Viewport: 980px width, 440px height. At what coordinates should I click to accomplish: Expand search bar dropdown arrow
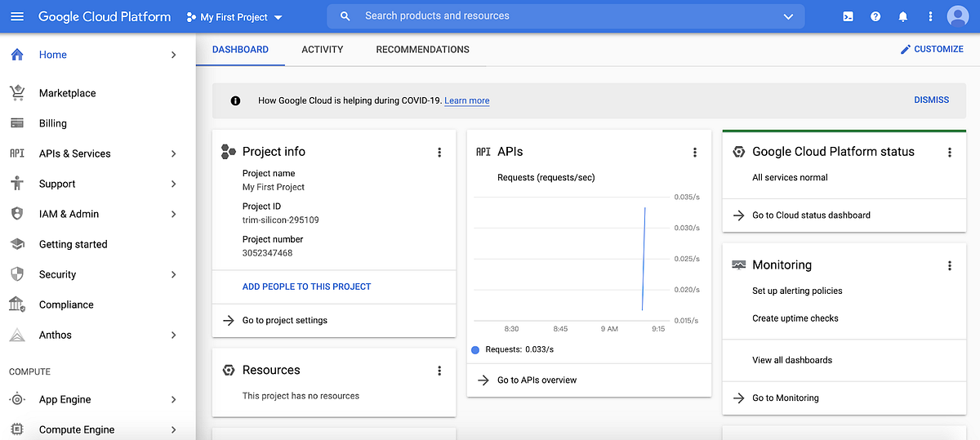788,16
